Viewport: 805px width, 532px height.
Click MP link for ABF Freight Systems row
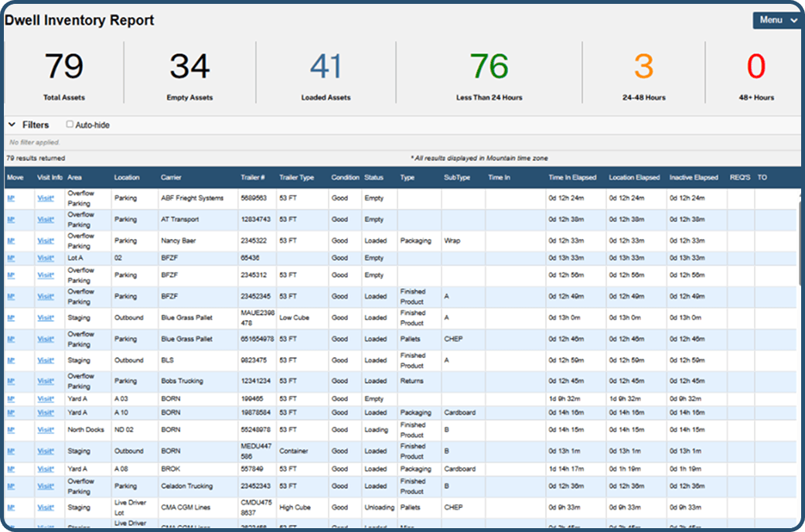[x=10, y=198]
